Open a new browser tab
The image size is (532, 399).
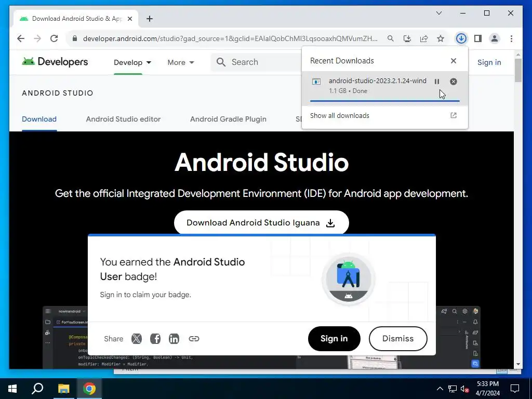coord(150,19)
